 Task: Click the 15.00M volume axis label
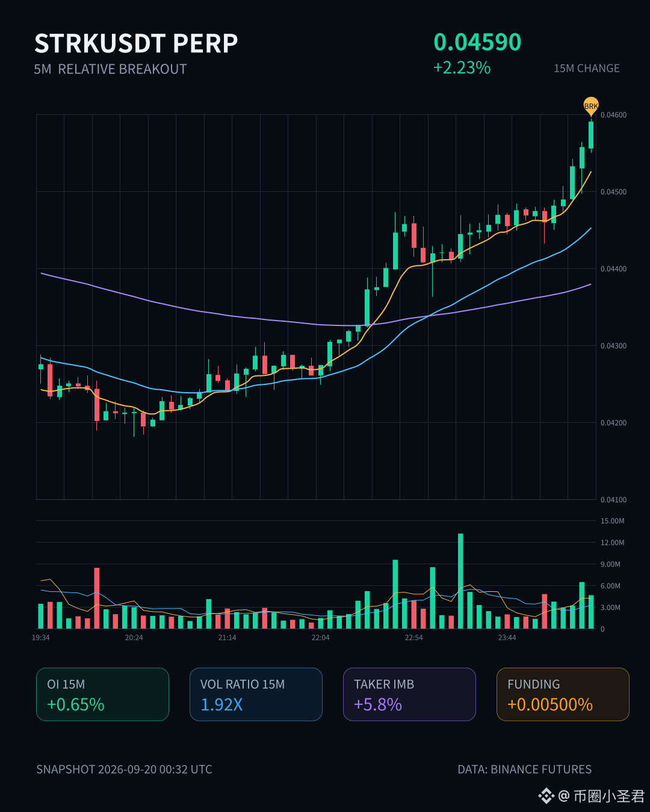pos(612,521)
